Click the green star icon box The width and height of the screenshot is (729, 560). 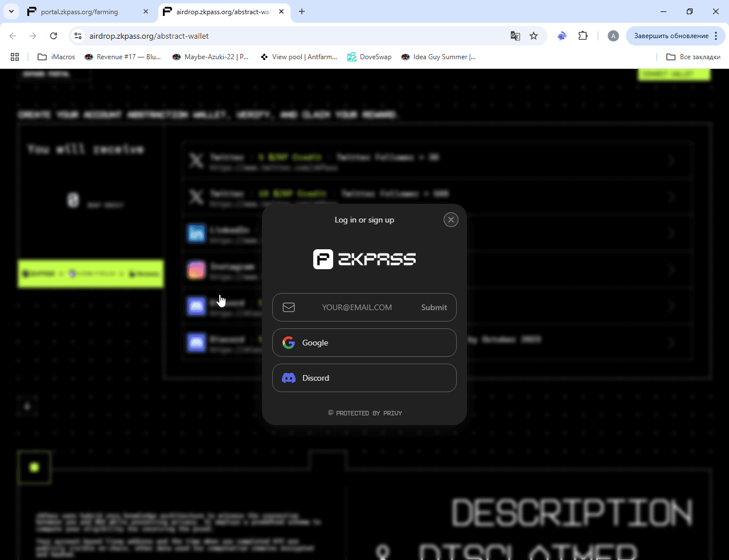(34, 467)
